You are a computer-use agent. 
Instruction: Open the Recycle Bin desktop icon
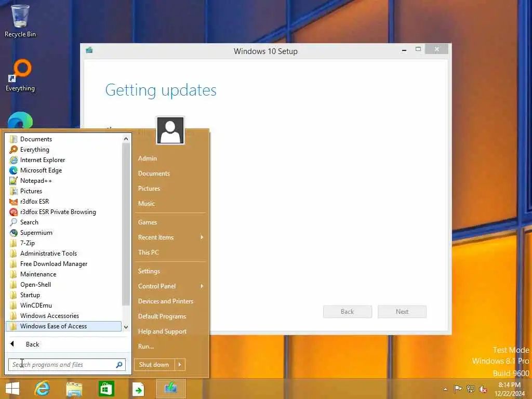pyautogui.click(x=20, y=20)
